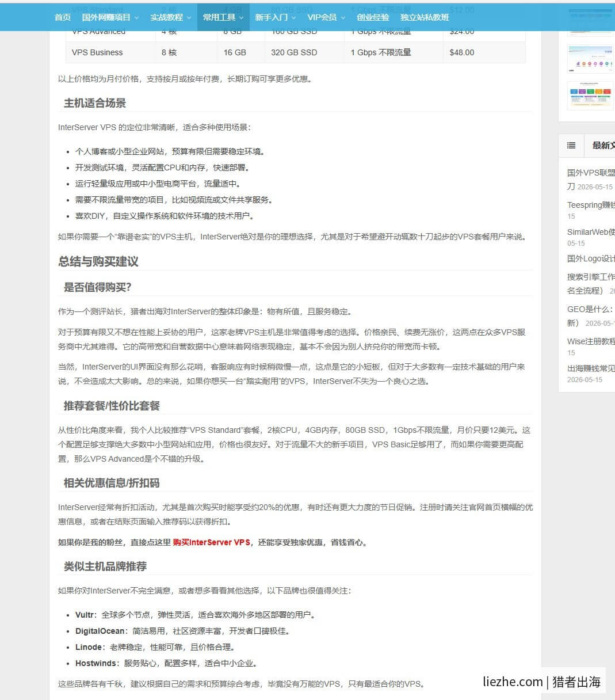Select the 16 GB memory cell
Viewport: 615px width, 700px height.
pos(241,52)
